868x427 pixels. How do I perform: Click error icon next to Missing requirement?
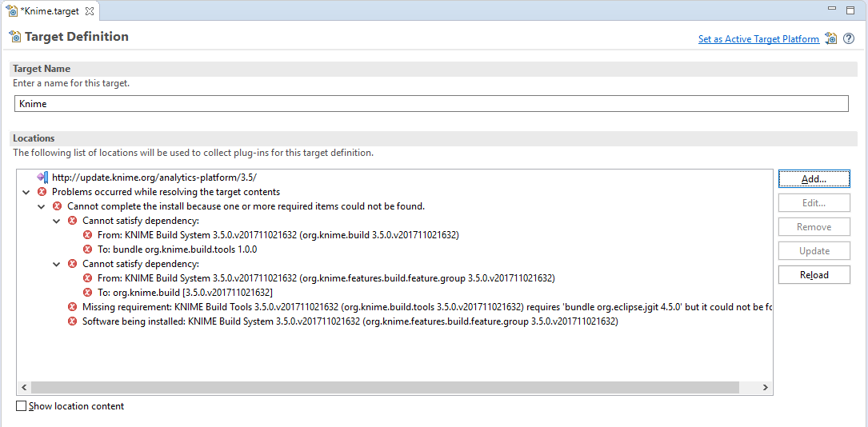(73, 307)
